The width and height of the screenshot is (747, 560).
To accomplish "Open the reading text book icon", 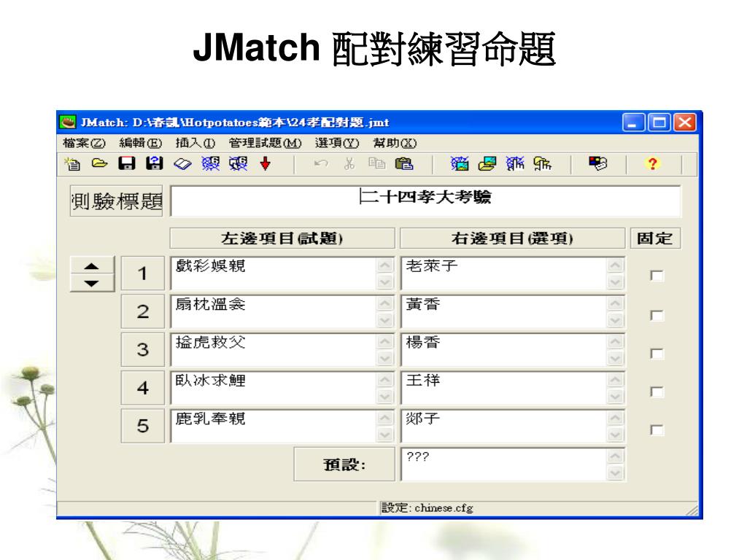I will [182, 164].
